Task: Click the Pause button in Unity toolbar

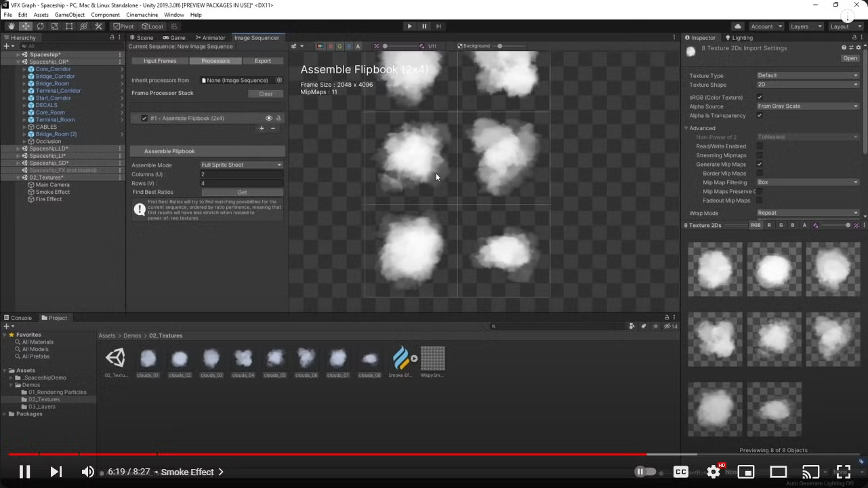Action: (x=424, y=26)
